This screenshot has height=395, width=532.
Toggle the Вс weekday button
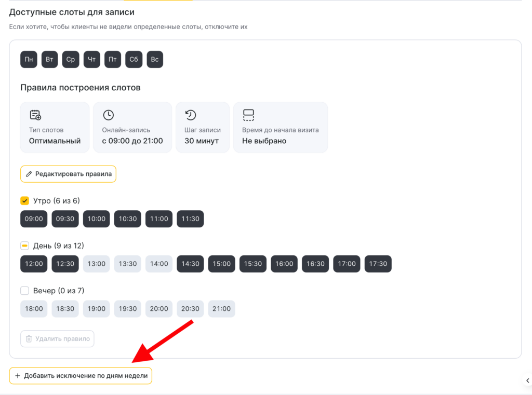click(155, 59)
